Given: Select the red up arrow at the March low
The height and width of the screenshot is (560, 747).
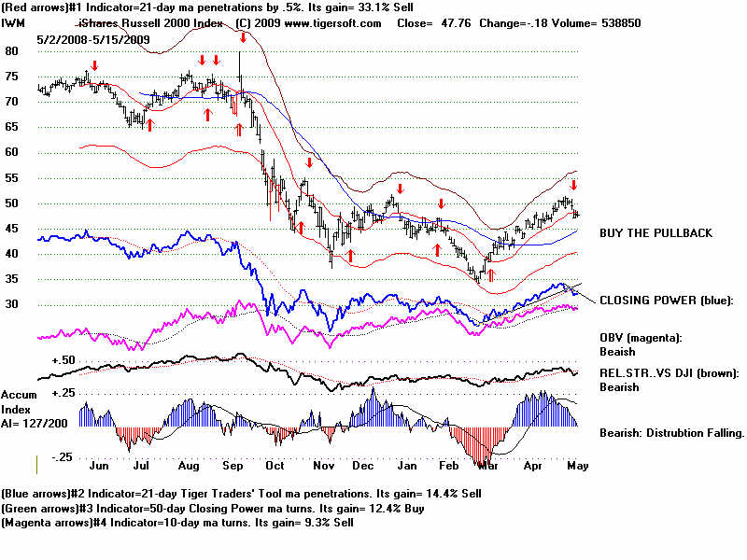Looking at the screenshot, I should (489, 275).
